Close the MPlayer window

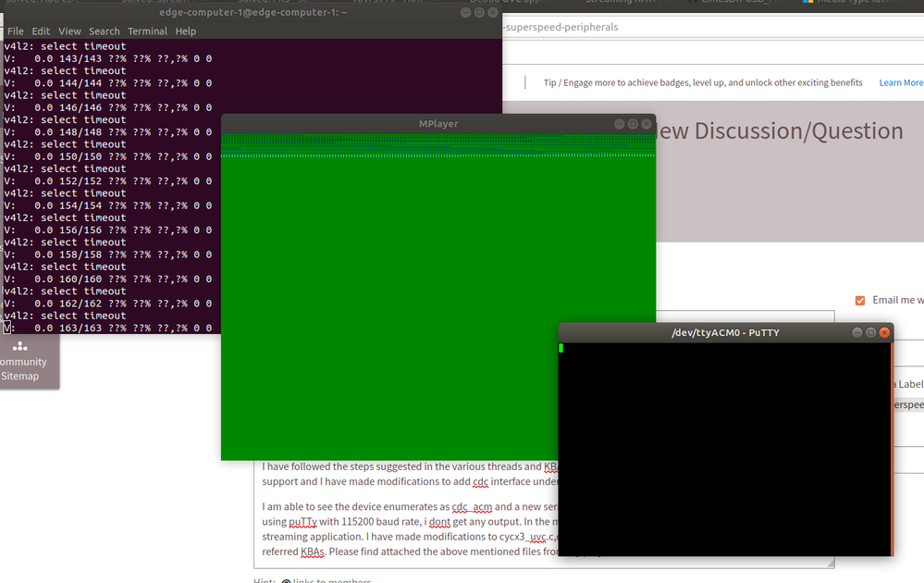pyautogui.click(x=647, y=124)
